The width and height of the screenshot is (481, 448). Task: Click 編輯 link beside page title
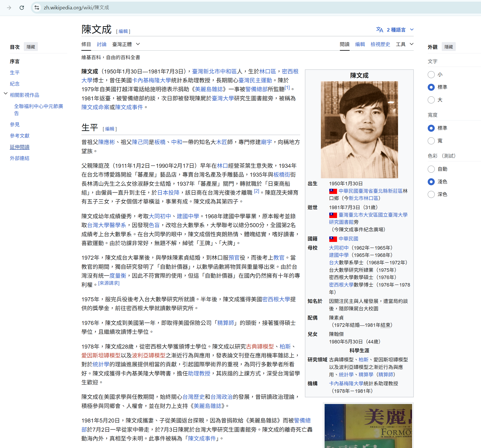pos(123,31)
